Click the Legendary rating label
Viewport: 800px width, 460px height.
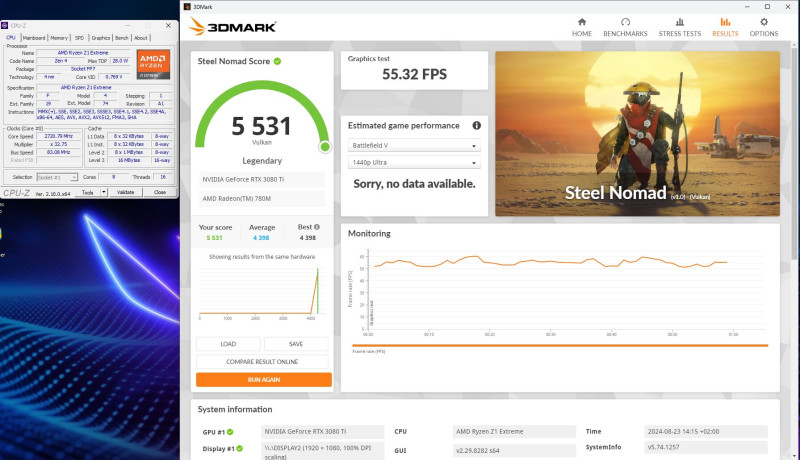(262, 161)
